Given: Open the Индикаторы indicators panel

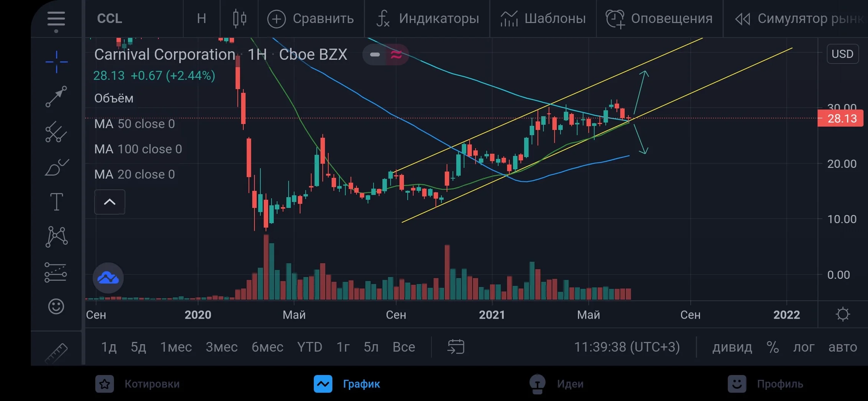Looking at the screenshot, I should [427, 19].
